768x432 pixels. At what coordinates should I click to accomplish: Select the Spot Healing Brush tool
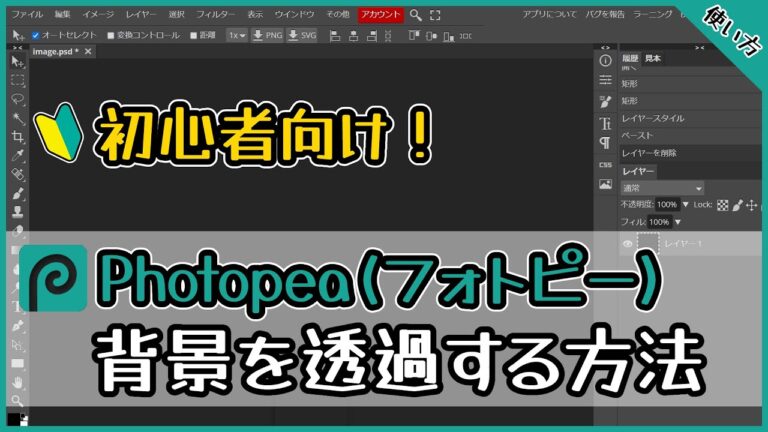pos(18,174)
